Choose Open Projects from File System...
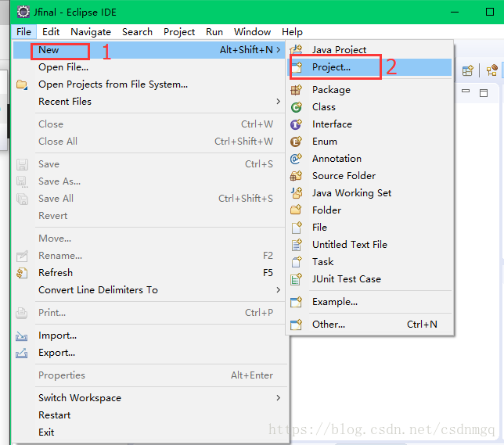 click(x=149, y=84)
